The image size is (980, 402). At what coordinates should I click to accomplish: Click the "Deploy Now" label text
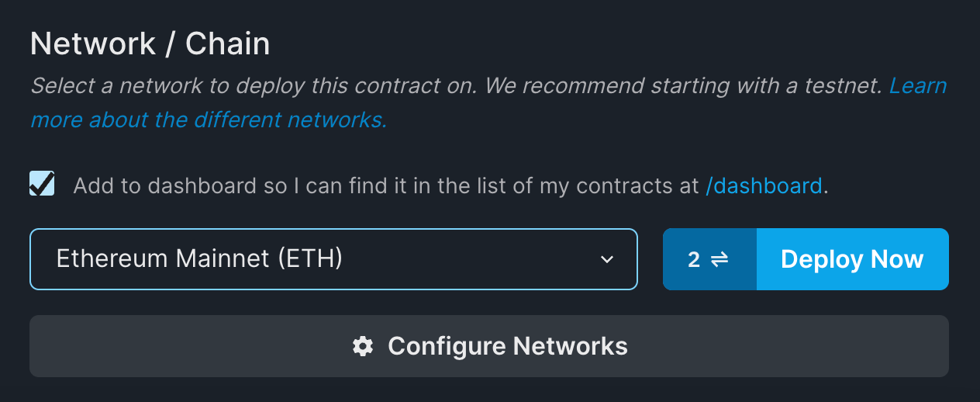[852, 259]
